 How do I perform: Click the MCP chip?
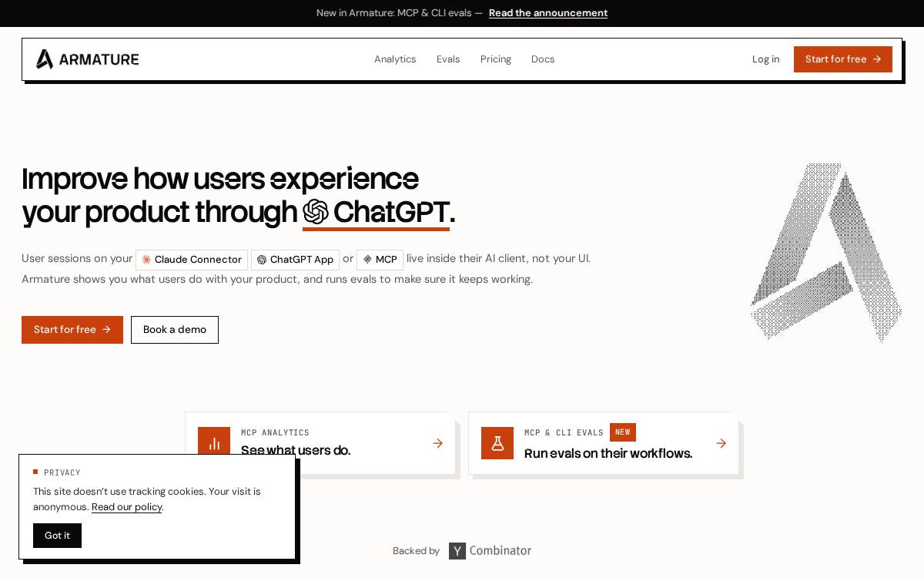(x=380, y=260)
